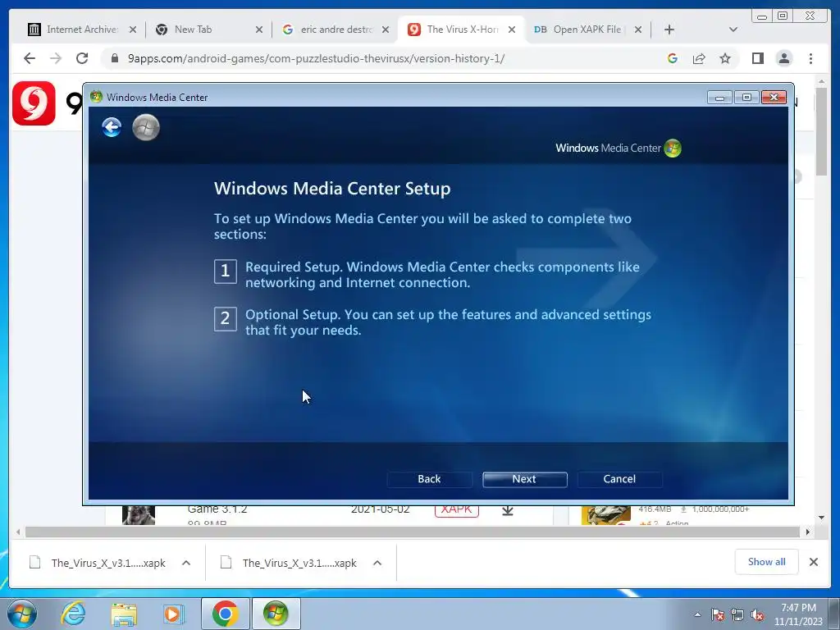Click the Chrome taskbar icon
The height and width of the screenshot is (630, 840).
225,614
